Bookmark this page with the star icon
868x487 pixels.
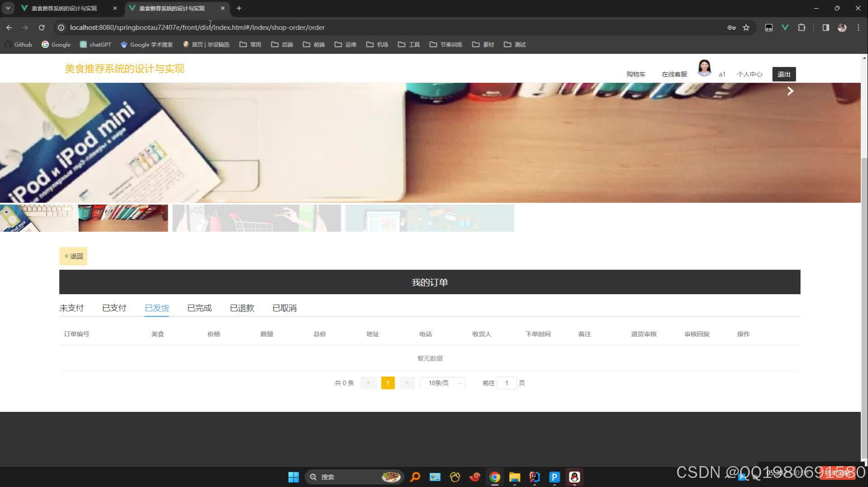(746, 28)
